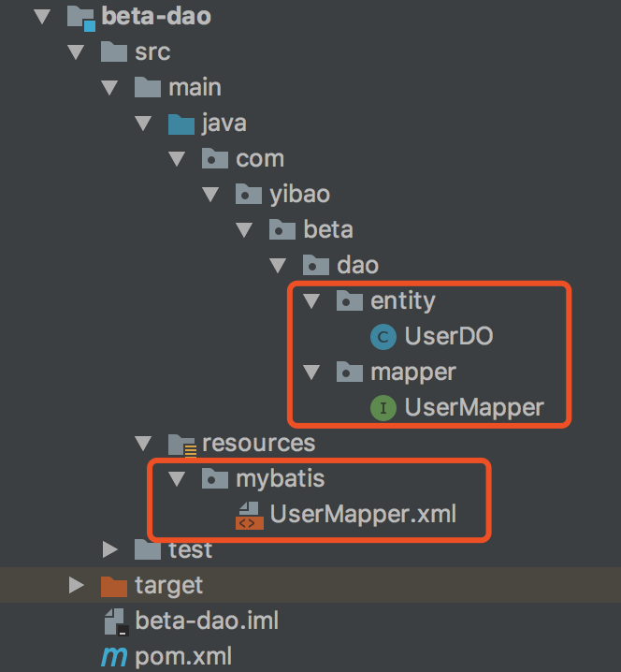Viewport: 621px width, 672px height.
Task: Expand the target folder
Action: pyautogui.click(x=77, y=586)
